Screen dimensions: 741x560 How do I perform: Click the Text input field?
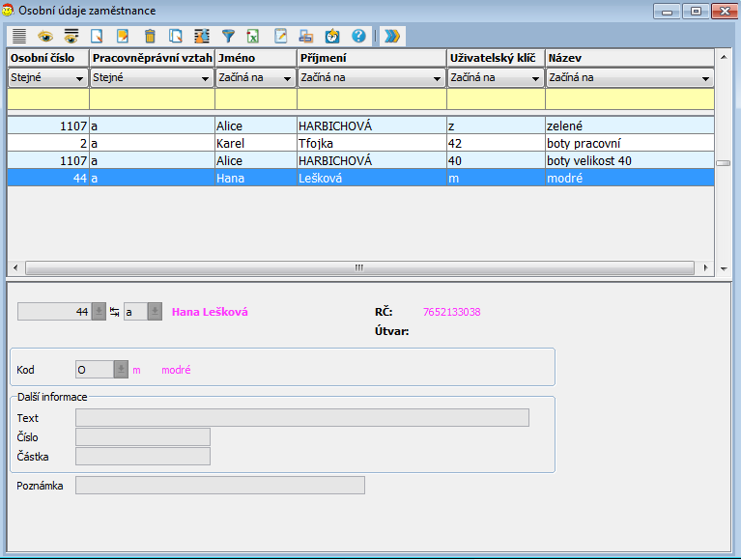pyautogui.click(x=301, y=417)
